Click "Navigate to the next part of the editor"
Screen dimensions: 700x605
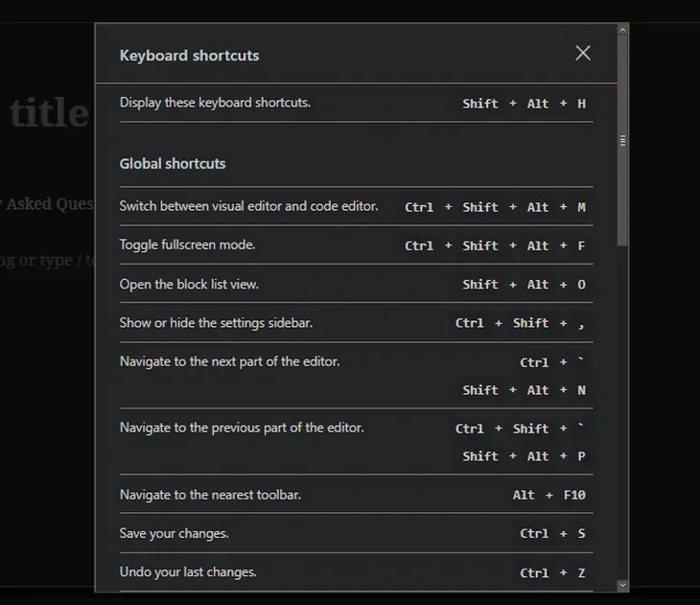pyautogui.click(x=229, y=361)
